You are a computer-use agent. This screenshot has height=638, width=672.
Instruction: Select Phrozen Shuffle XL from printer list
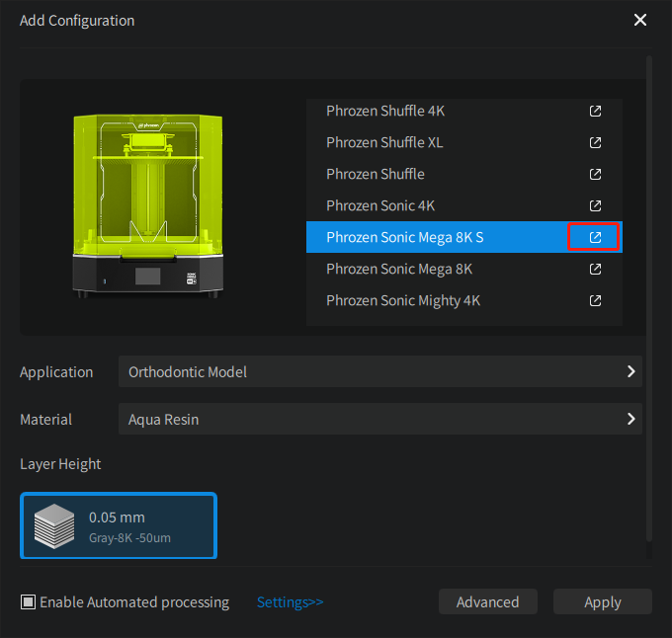pyautogui.click(x=384, y=143)
